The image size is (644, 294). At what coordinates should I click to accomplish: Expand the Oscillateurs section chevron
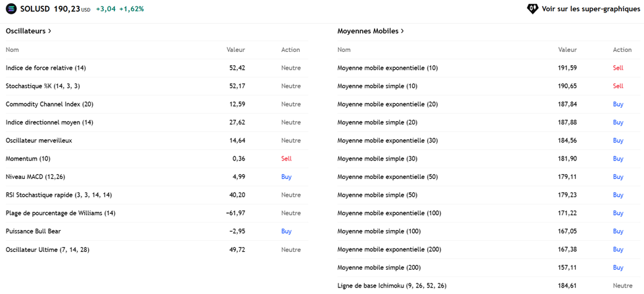(x=50, y=31)
